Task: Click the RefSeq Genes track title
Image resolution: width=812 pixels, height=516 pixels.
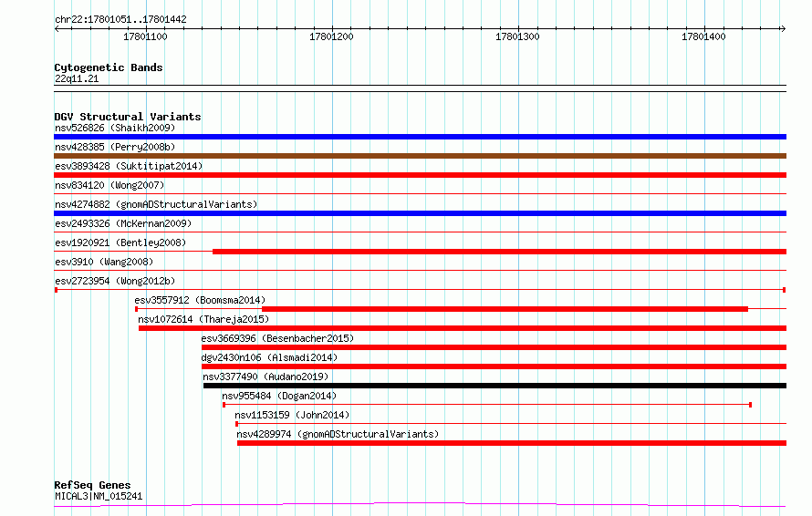Action: [92, 486]
